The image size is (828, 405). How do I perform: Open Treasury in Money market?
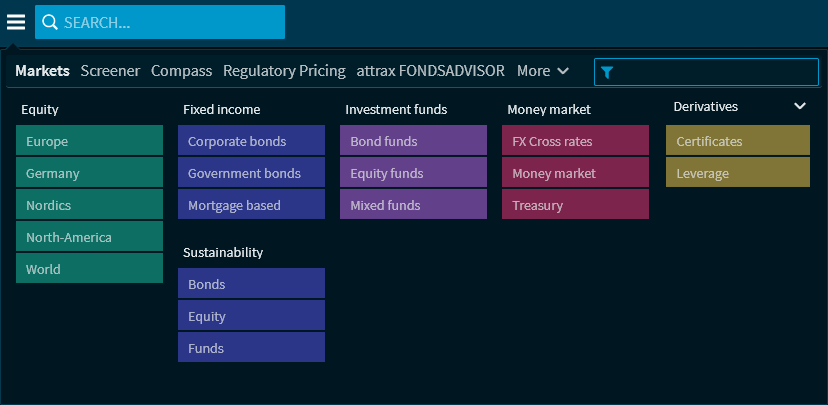575,205
